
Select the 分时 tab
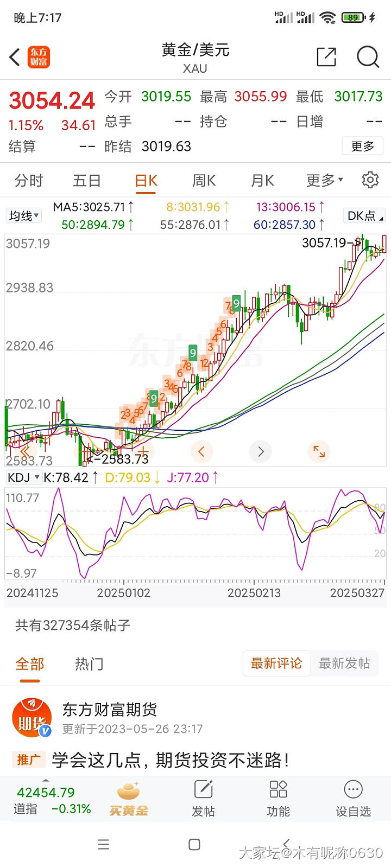(29, 180)
